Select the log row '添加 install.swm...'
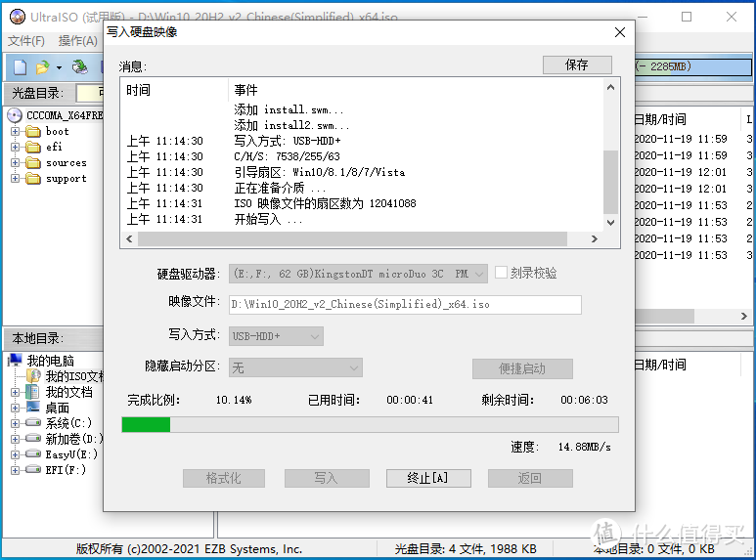This screenshot has width=756, height=560. (362, 109)
